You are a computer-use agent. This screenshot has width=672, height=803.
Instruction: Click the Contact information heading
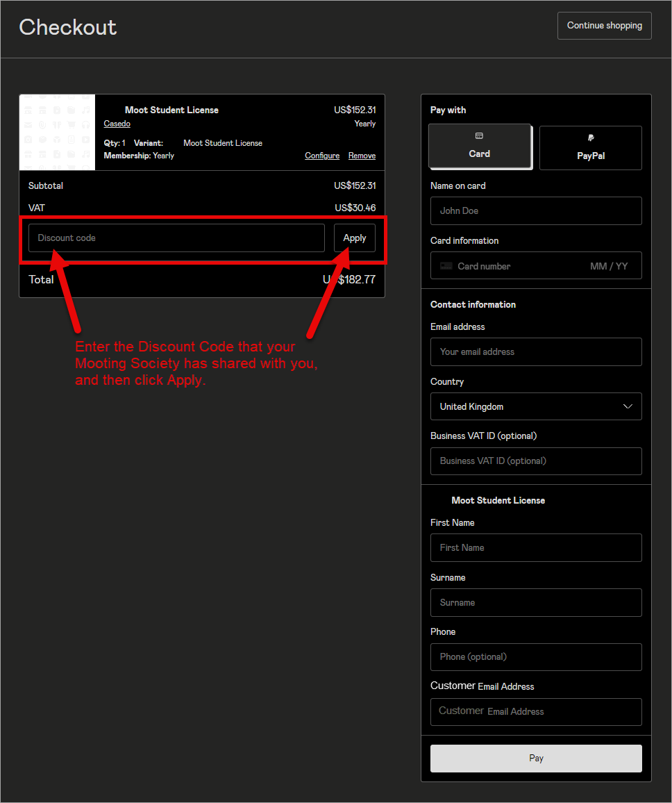click(x=473, y=305)
